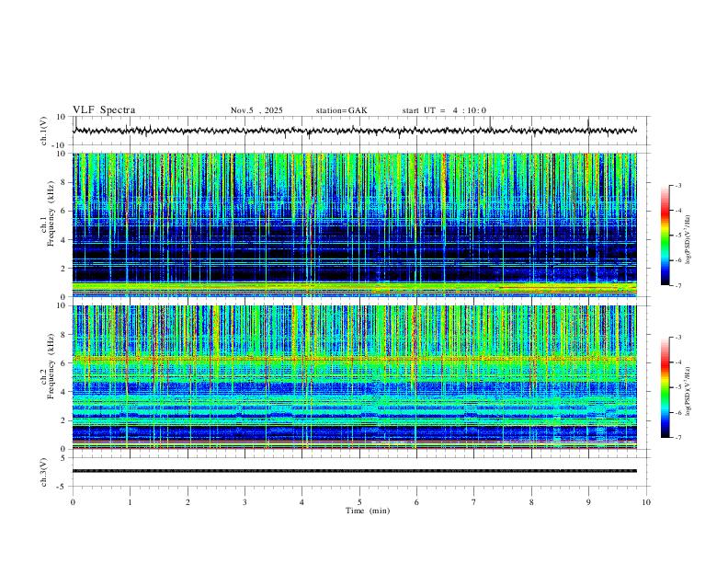
Task: Click the "7" tick on the time axis
Action: [474, 502]
